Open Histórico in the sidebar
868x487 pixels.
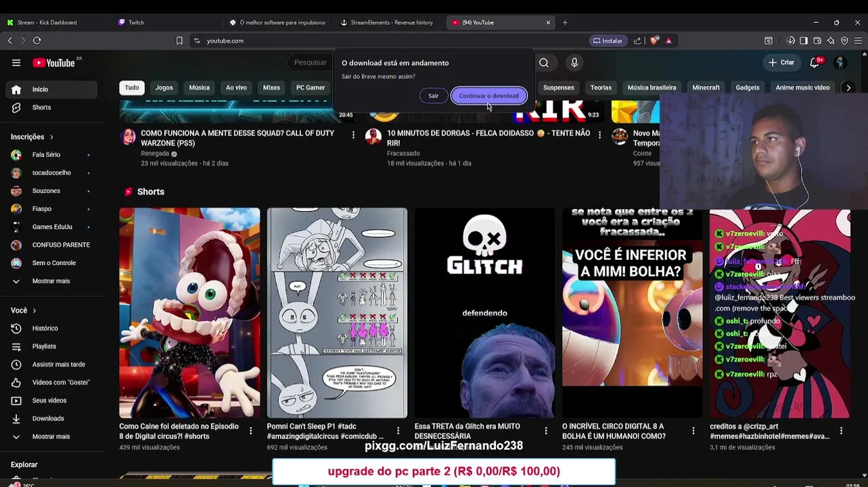pyautogui.click(x=51, y=328)
